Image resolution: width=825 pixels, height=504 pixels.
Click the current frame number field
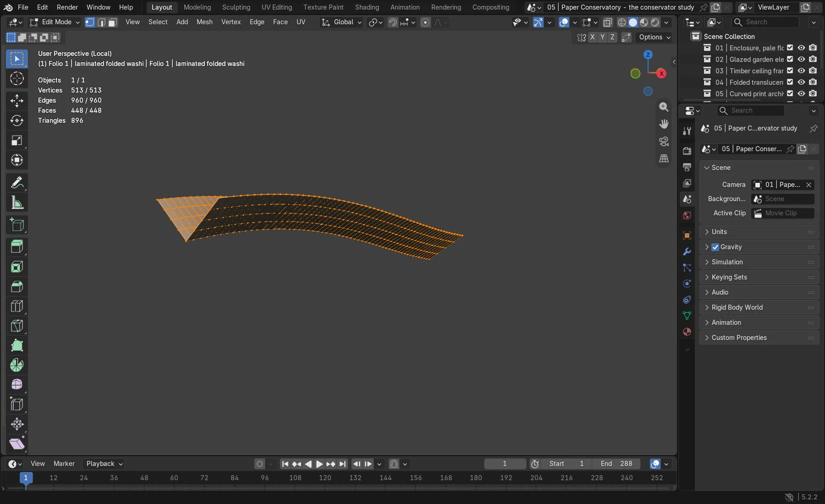pyautogui.click(x=505, y=464)
